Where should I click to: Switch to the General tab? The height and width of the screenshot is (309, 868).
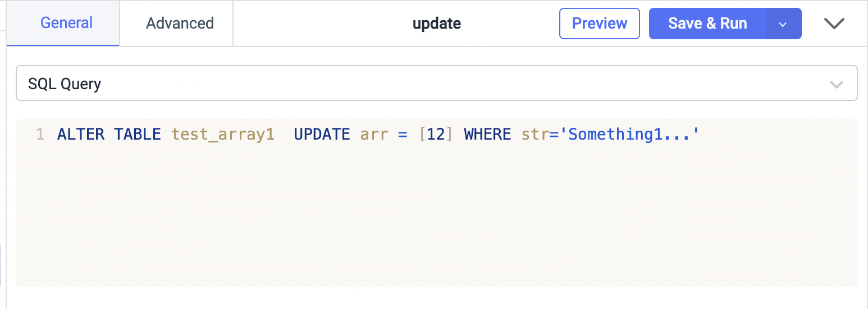(x=67, y=23)
